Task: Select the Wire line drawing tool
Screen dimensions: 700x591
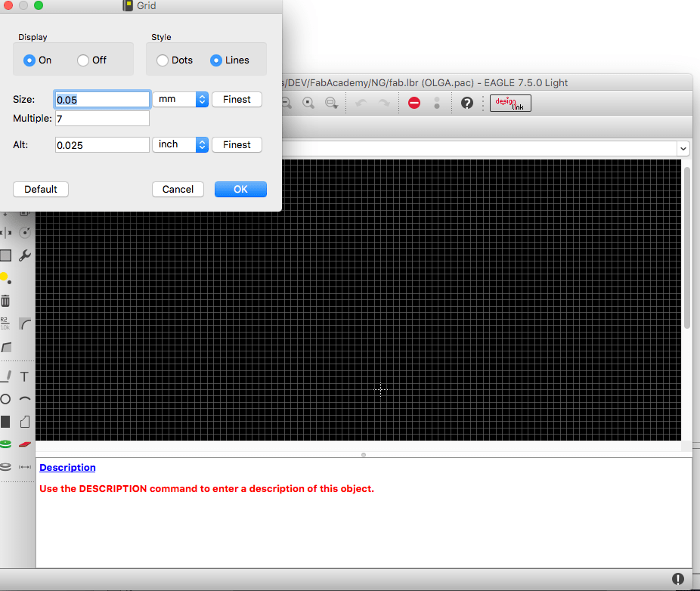Action: (x=6, y=376)
